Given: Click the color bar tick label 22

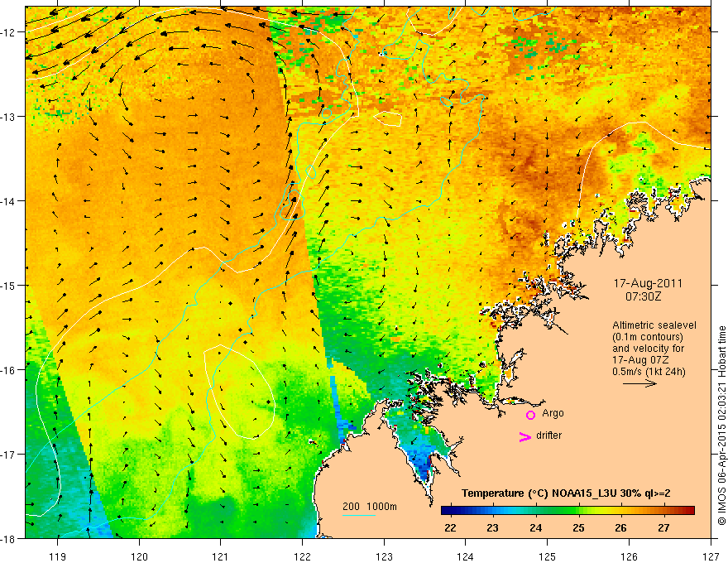Looking at the screenshot, I should [x=450, y=527].
